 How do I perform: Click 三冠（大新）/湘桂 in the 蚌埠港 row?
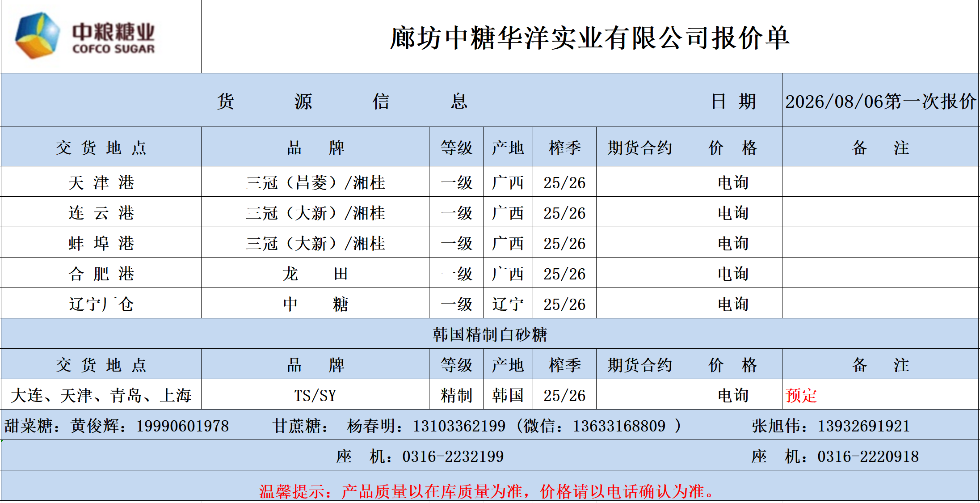(x=315, y=243)
